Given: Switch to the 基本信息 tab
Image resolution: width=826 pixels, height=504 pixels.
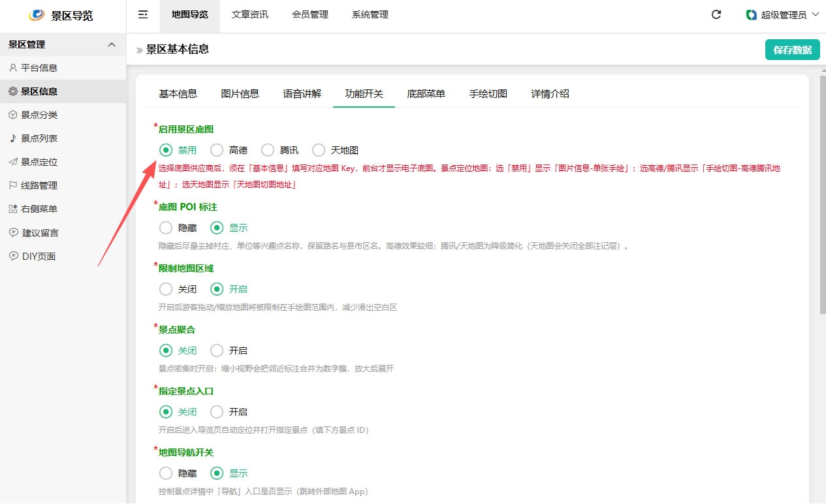Looking at the screenshot, I should pos(178,94).
